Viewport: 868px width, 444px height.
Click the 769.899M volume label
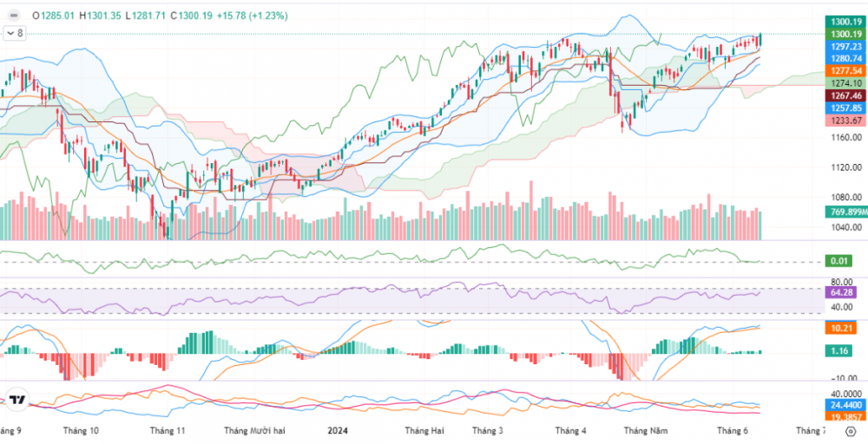coord(845,212)
